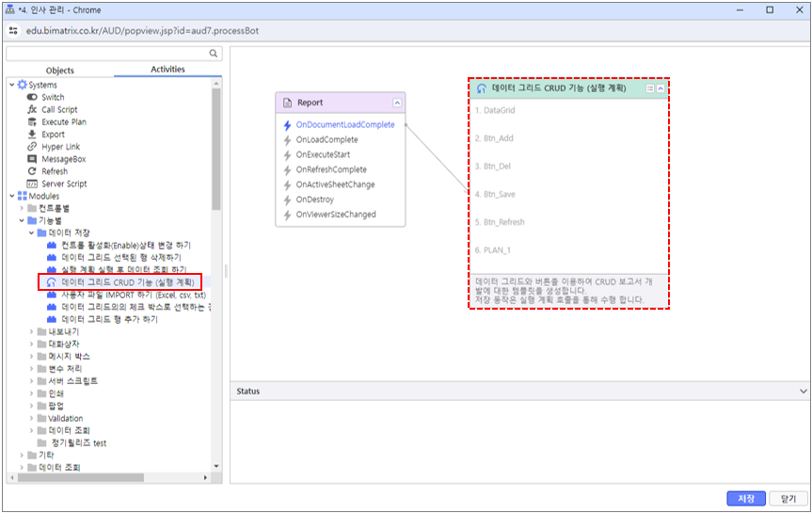Click the search magnifier icon
Image resolution: width=812 pixels, height=513 pixels.
(214, 54)
